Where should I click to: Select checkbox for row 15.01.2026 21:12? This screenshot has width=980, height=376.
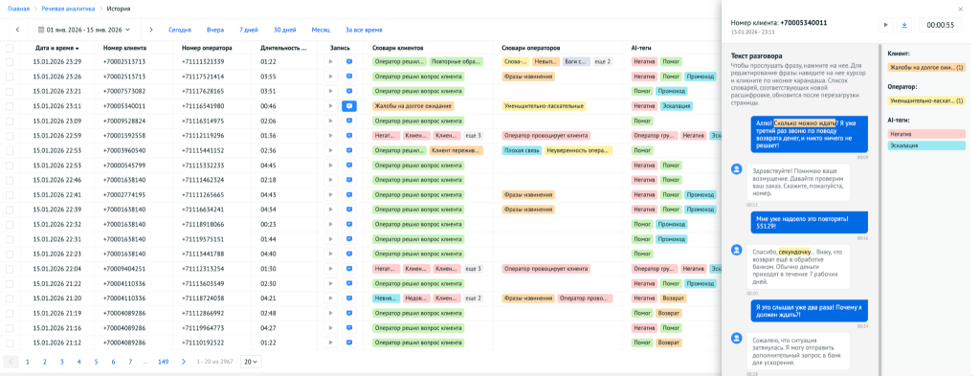click(10, 343)
